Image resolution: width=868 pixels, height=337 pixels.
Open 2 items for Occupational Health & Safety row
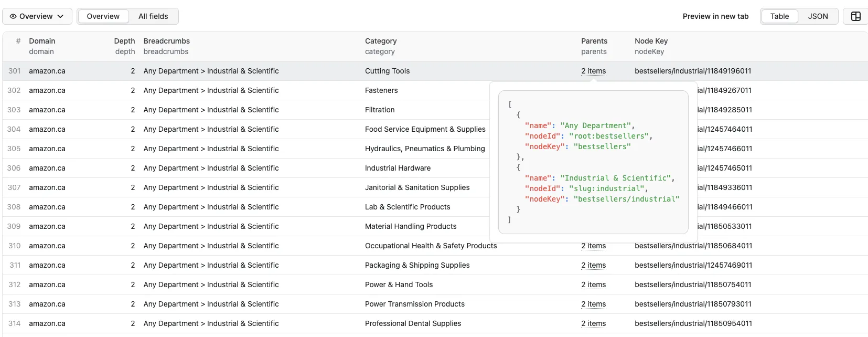tap(593, 246)
